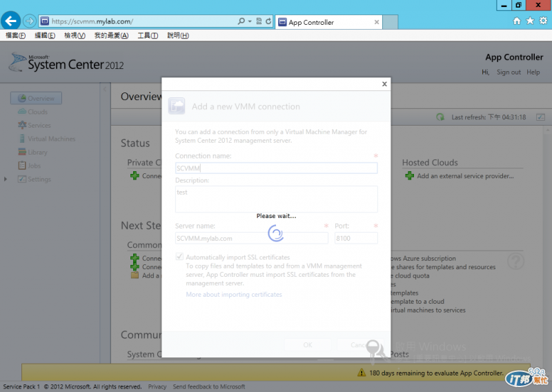
Task: Click Add an external service provider link
Action: [465, 176]
